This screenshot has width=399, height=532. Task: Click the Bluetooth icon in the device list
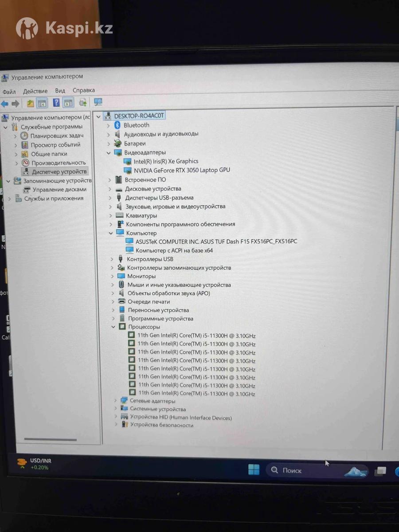pos(117,125)
